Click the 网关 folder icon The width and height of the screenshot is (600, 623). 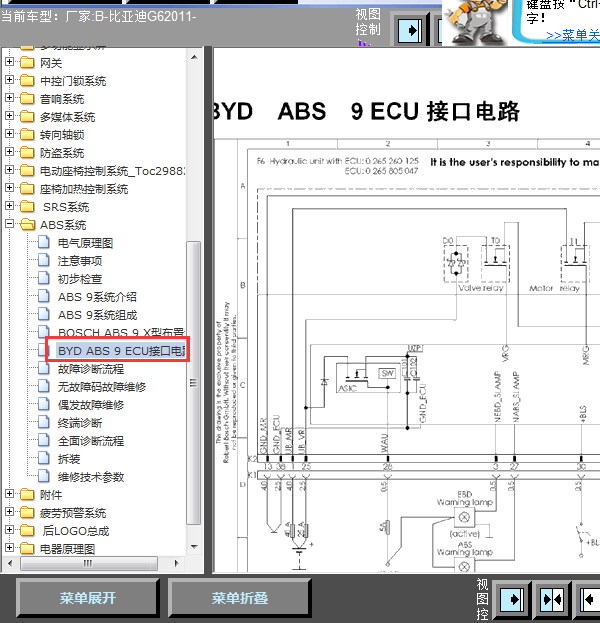[27, 62]
